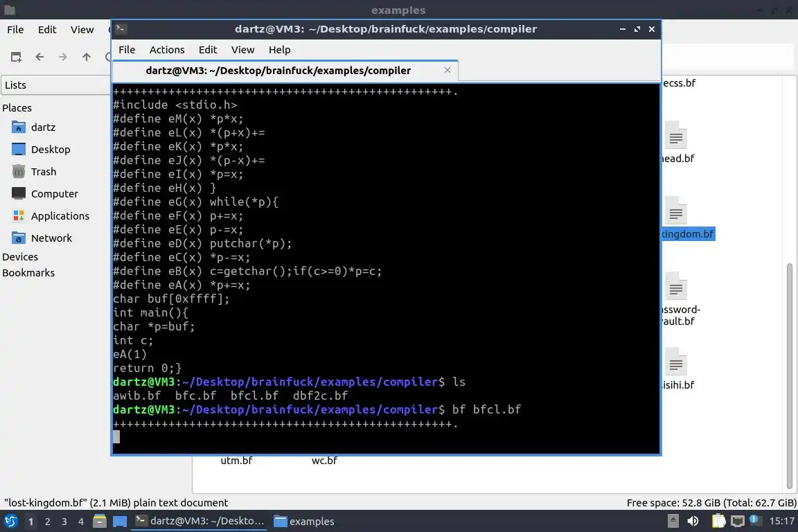
Task: Click file manager vertical scrollbar
Action: coord(790,375)
